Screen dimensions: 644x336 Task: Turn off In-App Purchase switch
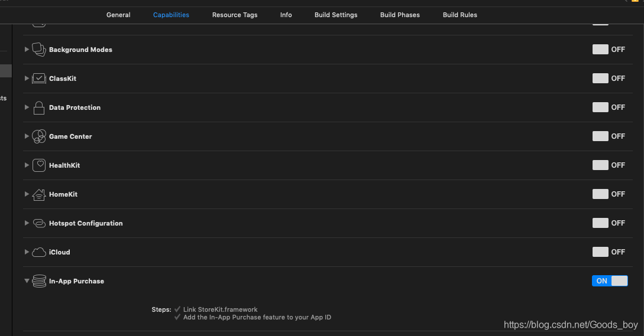(610, 280)
